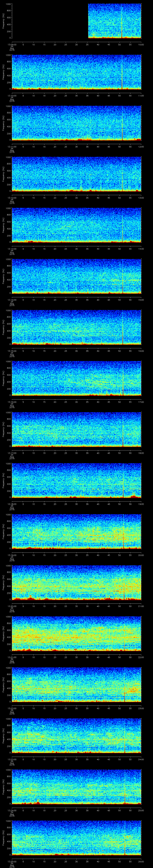
Task: Select the '13:12:00' time axis label
Action: tap(12, 198)
